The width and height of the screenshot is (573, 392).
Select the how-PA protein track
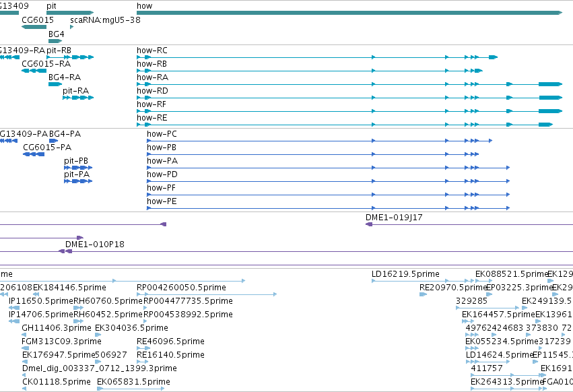pyautogui.click(x=328, y=168)
